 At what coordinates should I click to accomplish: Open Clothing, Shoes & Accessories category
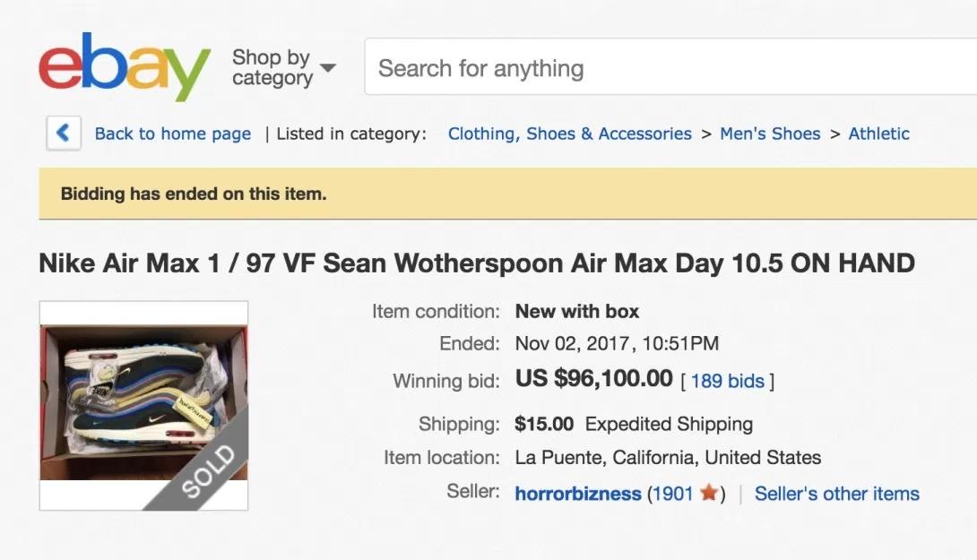point(569,134)
